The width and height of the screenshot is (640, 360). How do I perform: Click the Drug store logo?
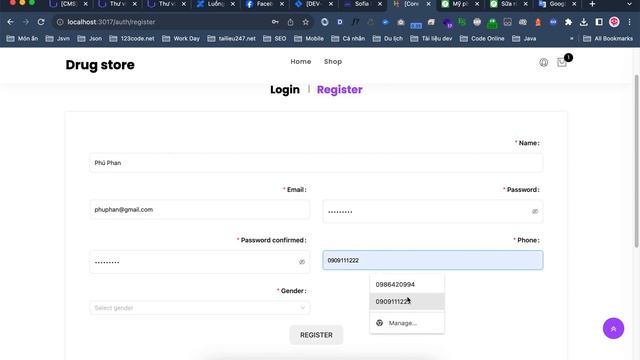point(100,64)
